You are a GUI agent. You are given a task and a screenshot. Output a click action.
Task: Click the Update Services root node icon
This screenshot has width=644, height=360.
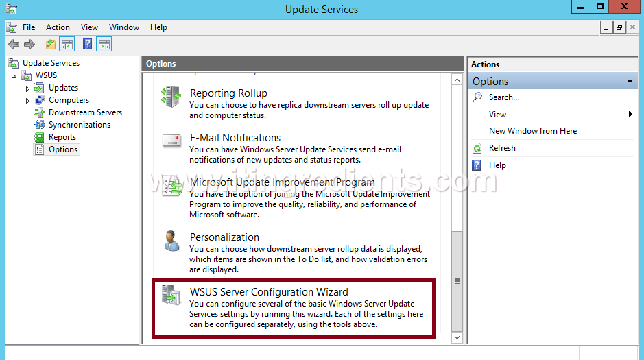(14, 63)
